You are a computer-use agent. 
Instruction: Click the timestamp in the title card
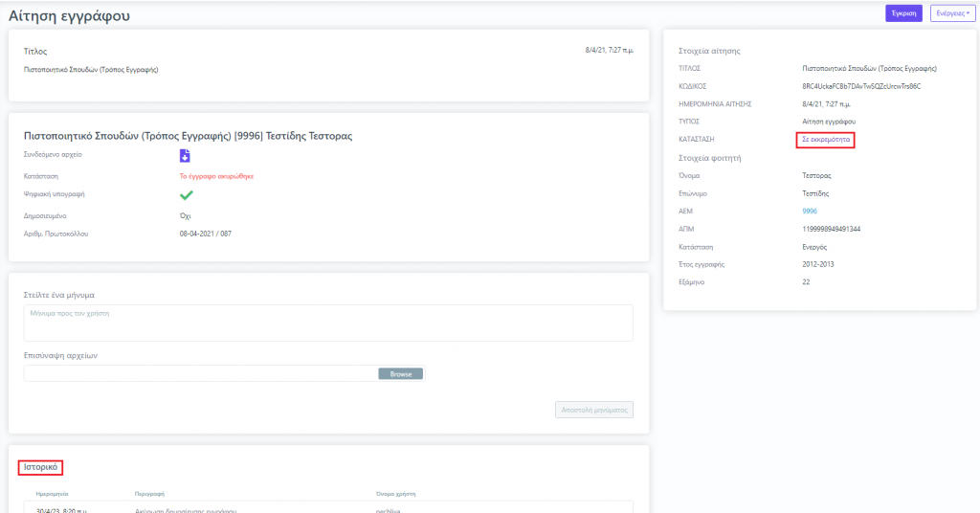tap(610, 50)
